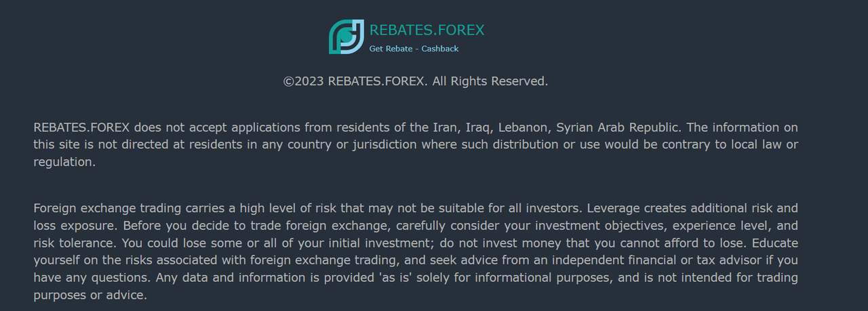Click the REBATES.FOREX logo icon
868x311 pixels.
pyautogui.click(x=346, y=37)
